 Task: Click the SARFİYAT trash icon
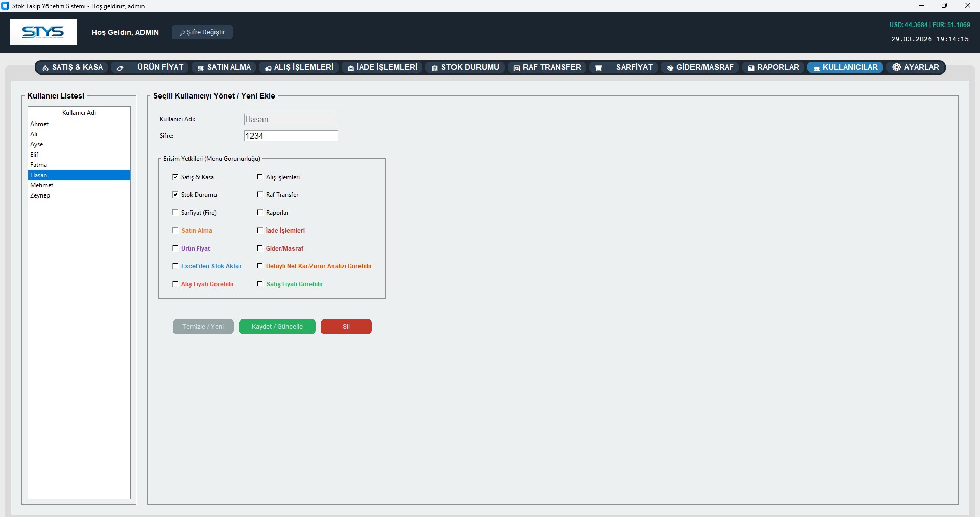click(x=599, y=68)
